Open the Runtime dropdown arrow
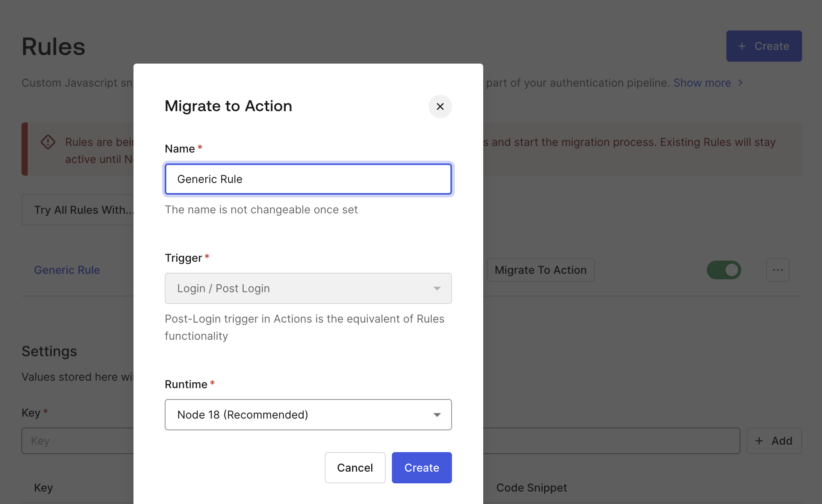Screen dimensions: 822x504 (x=437, y=415)
